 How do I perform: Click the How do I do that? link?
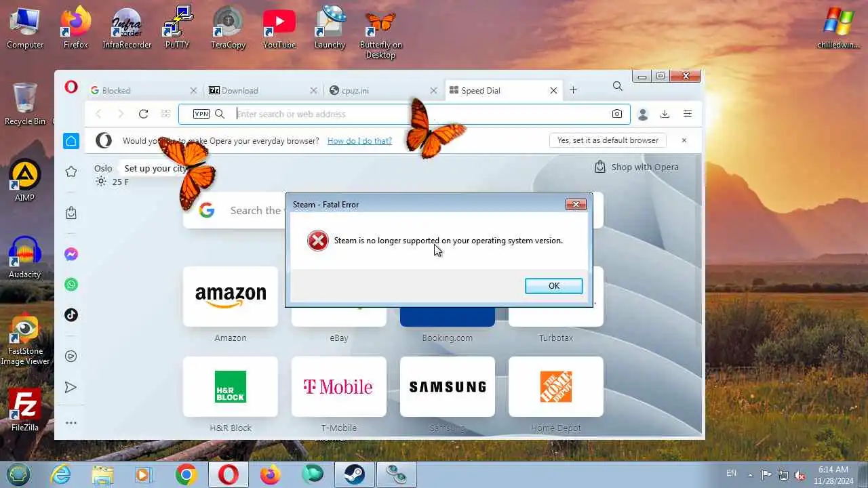tap(359, 141)
